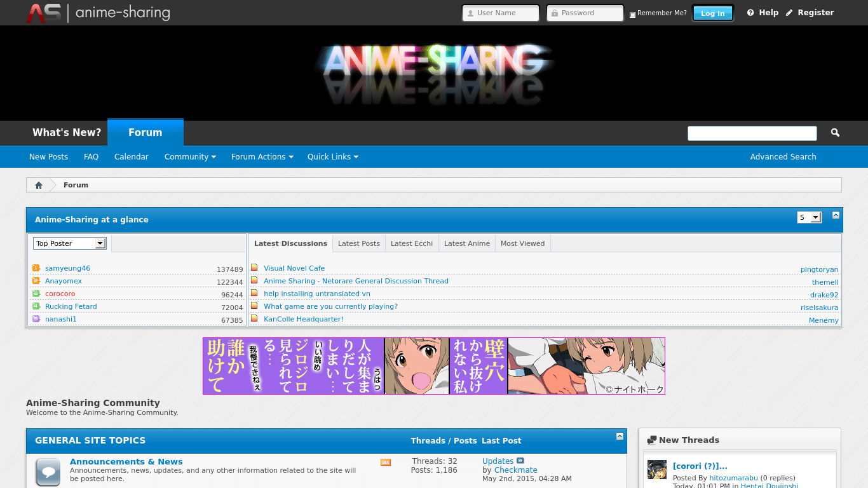
Task: Open the FAQ page
Action: pos(91,157)
